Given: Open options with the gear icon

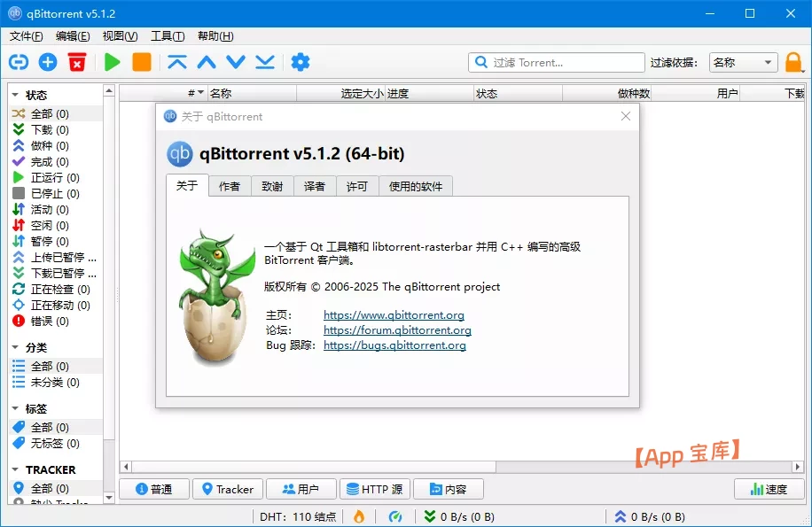Looking at the screenshot, I should pos(301,63).
